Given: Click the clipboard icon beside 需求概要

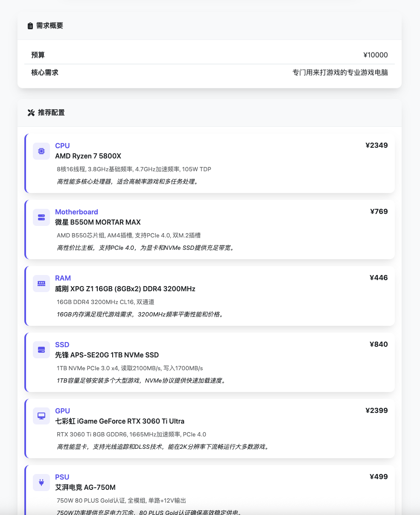Looking at the screenshot, I should point(30,26).
